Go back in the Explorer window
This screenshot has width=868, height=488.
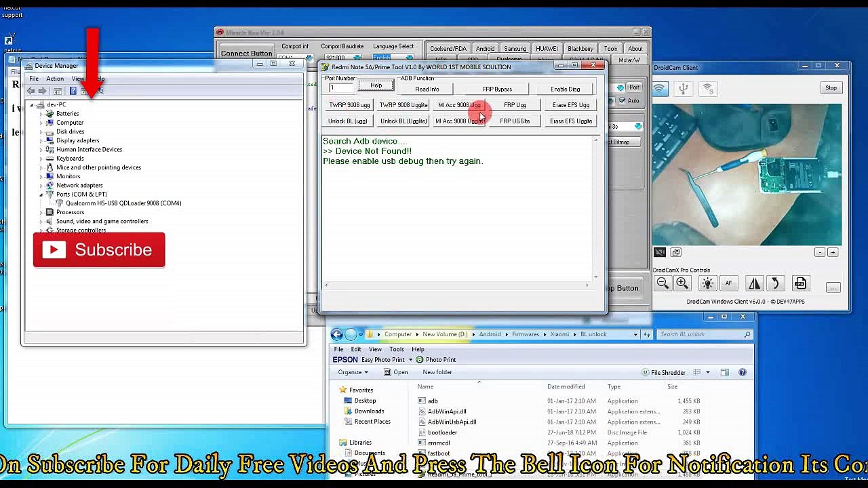point(337,334)
